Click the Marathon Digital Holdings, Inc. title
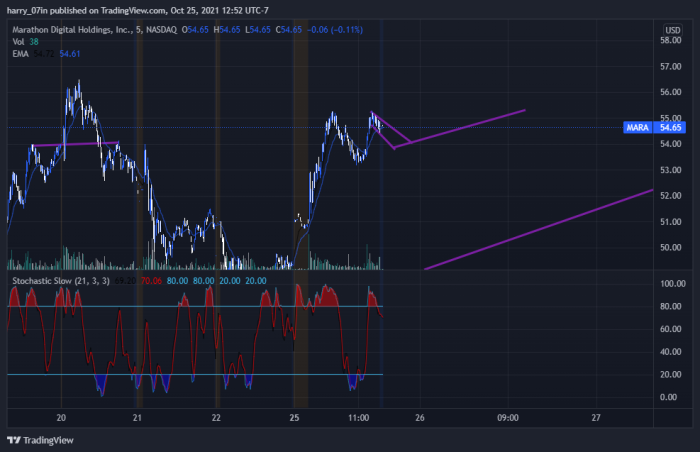 [x=72, y=30]
